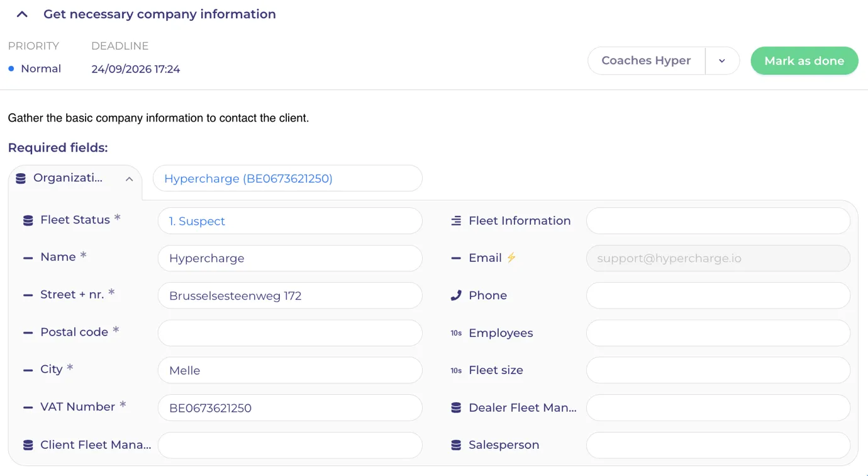Viewport: 868px width, 476px height.
Task: Click the Fleet size number-type icon
Action: point(456,370)
